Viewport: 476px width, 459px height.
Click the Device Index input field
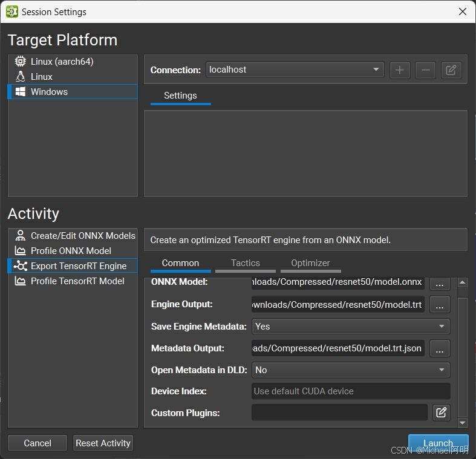[x=351, y=391]
